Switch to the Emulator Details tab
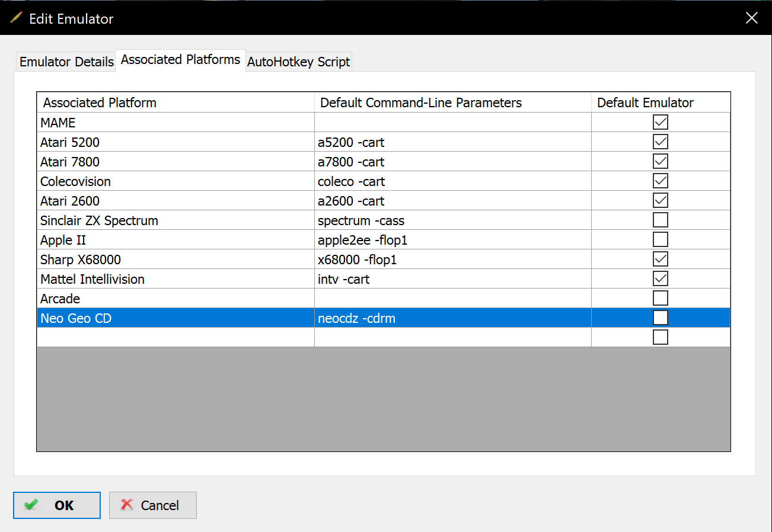 coord(66,62)
